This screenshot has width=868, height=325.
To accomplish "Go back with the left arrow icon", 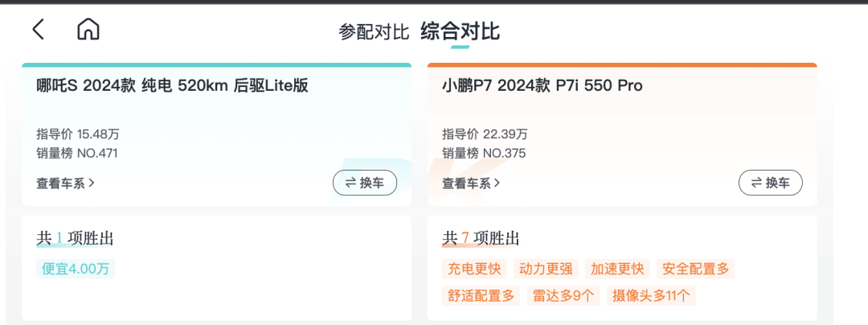I will click(x=38, y=29).
